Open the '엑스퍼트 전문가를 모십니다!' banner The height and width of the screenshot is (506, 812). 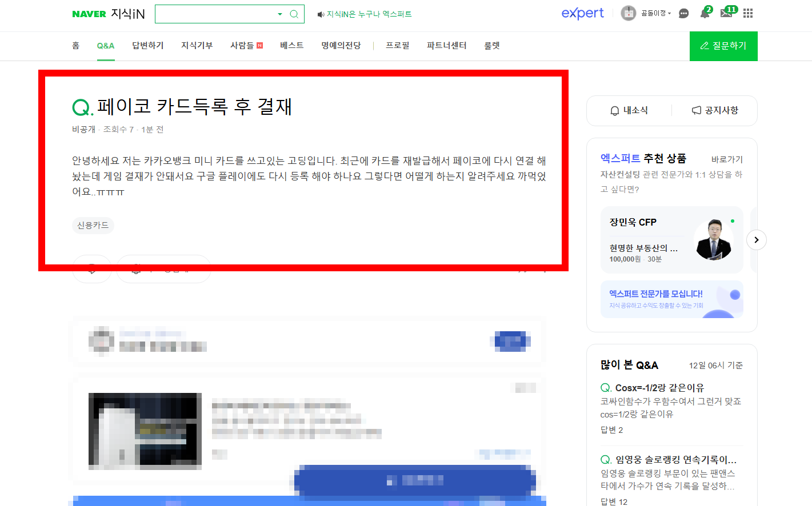pos(672,299)
